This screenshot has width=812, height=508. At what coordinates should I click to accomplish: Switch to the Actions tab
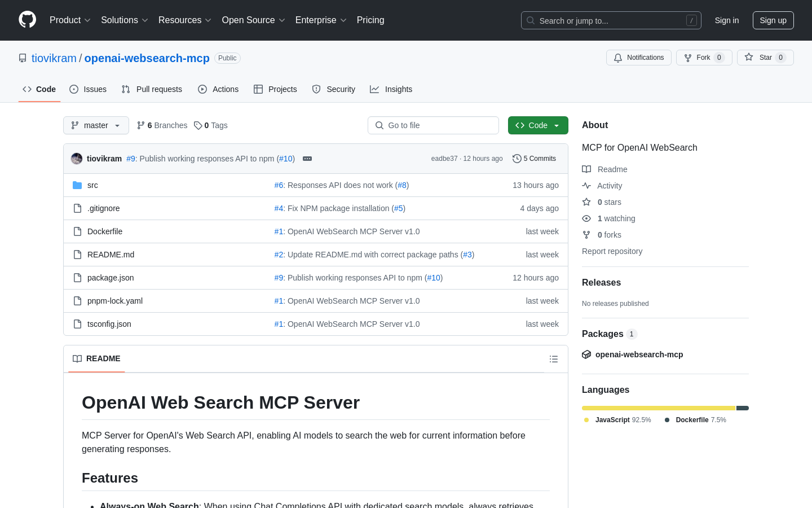point(218,89)
